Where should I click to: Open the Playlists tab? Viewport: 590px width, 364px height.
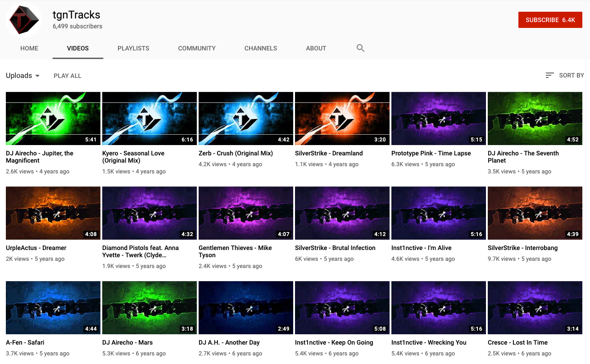click(x=133, y=48)
